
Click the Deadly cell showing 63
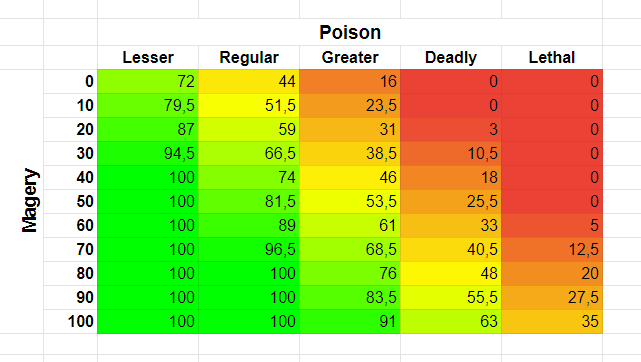[451, 322]
